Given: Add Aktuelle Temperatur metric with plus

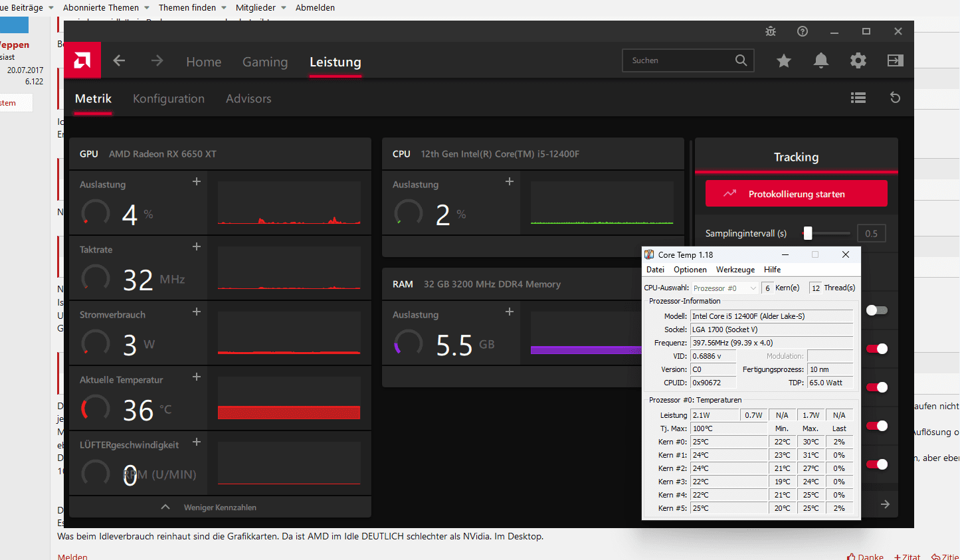Looking at the screenshot, I should (x=197, y=377).
